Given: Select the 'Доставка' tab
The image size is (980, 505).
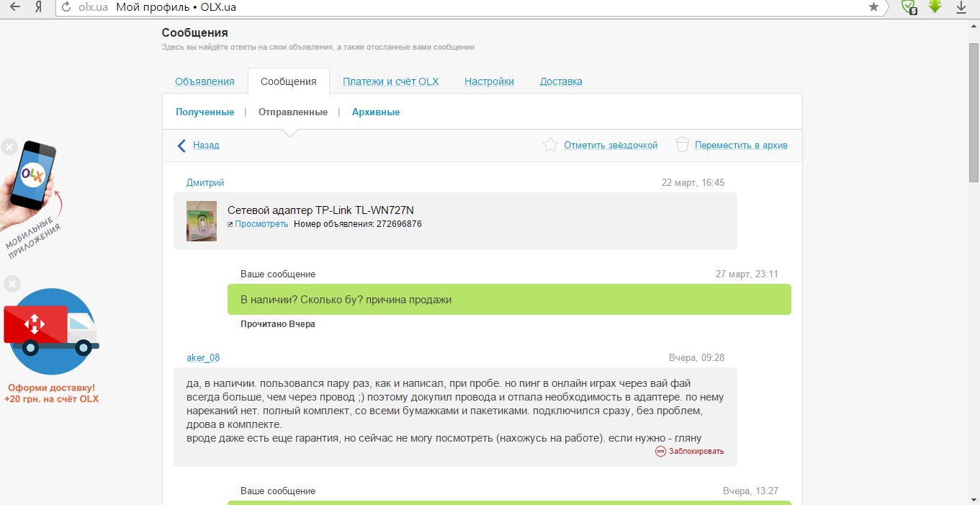Looking at the screenshot, I should [x=561, y=81].
